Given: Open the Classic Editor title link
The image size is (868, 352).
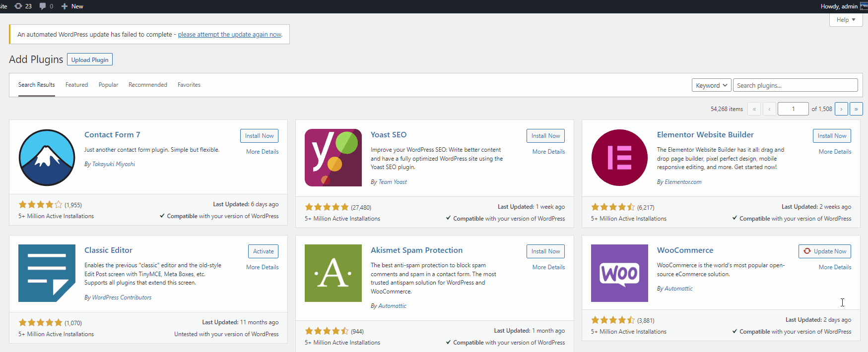Looking at the screenshot, I should 108,250.
